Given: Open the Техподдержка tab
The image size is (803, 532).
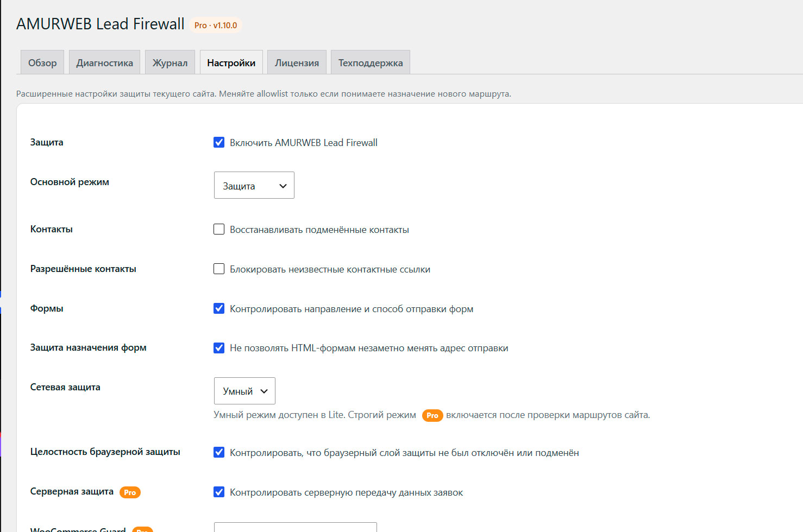Looking at the screenshot, I should pyautogui.click(x=371, y=62).
